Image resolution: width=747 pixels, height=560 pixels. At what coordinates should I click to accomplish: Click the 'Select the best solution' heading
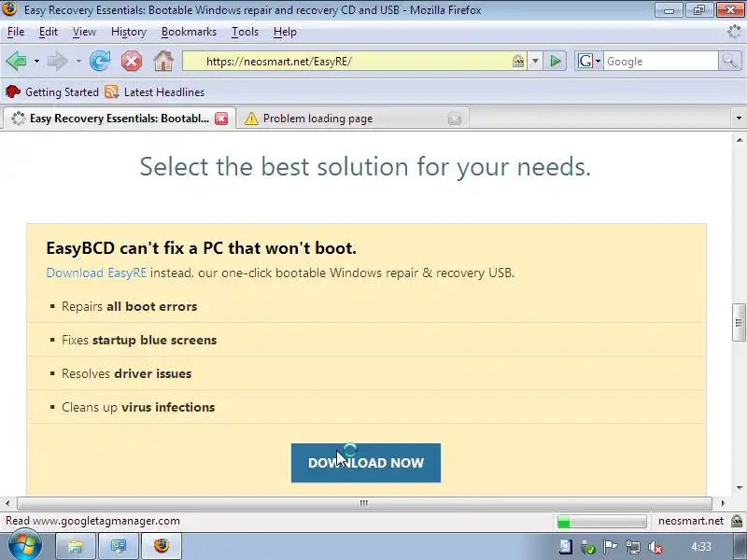[365, 167]
